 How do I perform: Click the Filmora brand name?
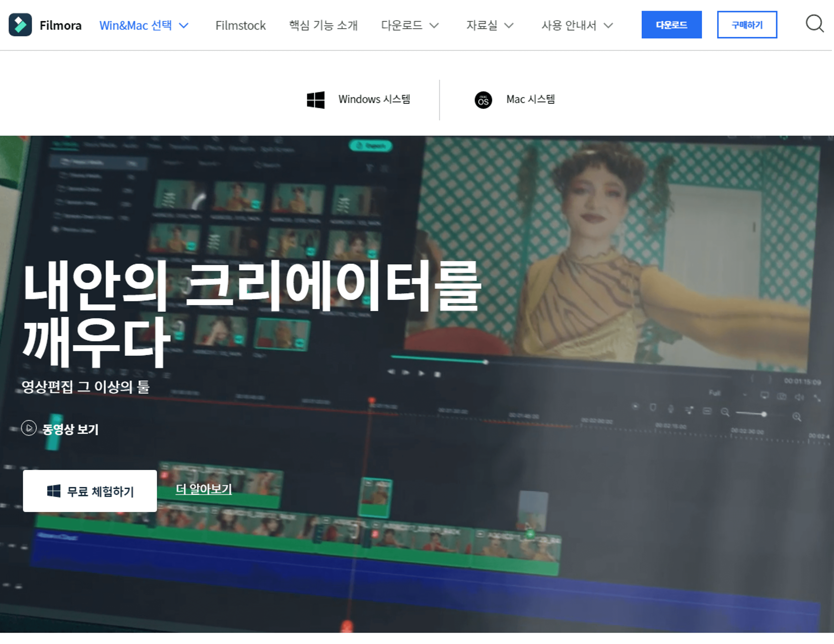[61, 26]
